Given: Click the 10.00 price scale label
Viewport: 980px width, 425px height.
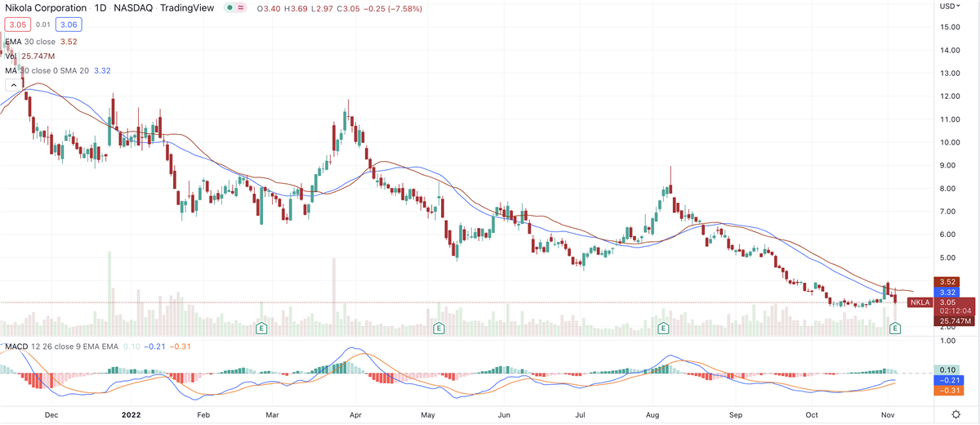Looking at the screenshot, I should pyautogui.click(x=948, y=142).
